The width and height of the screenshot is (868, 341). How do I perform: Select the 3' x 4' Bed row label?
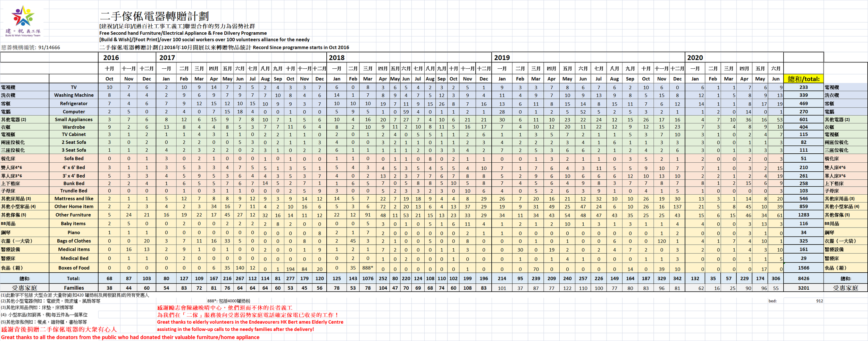click(x=74, y=176)
